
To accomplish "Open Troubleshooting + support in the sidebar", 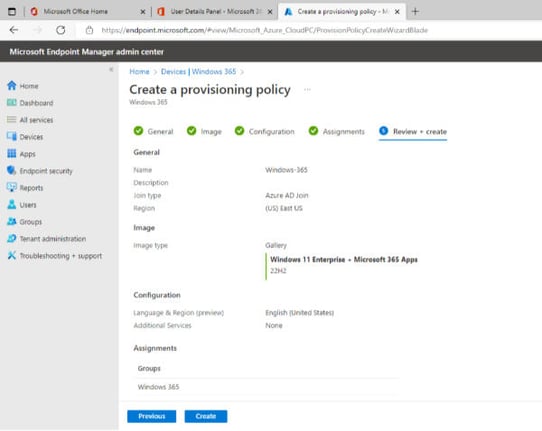I will (x=60, y=256).
